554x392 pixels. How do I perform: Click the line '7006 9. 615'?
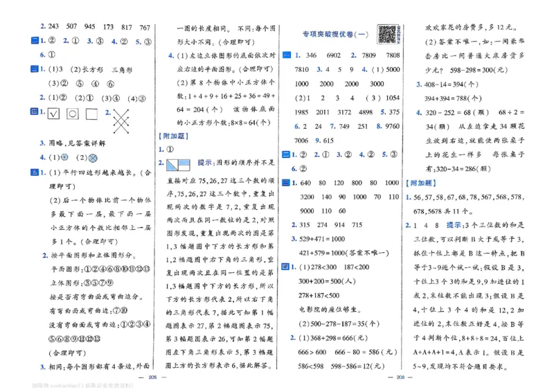click(314, 141)
